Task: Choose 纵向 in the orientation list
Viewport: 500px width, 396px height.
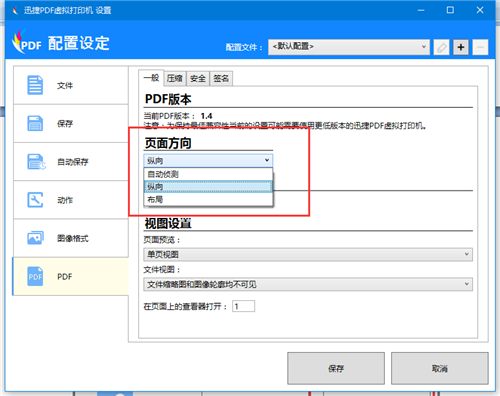Action: 208,187
